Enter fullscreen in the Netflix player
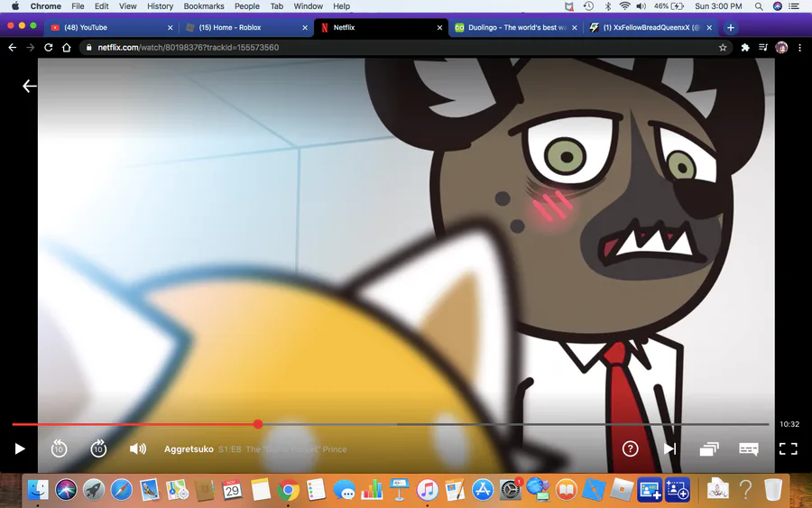The height and width of the screenshot is (508, 812). [x=789, y=448]
